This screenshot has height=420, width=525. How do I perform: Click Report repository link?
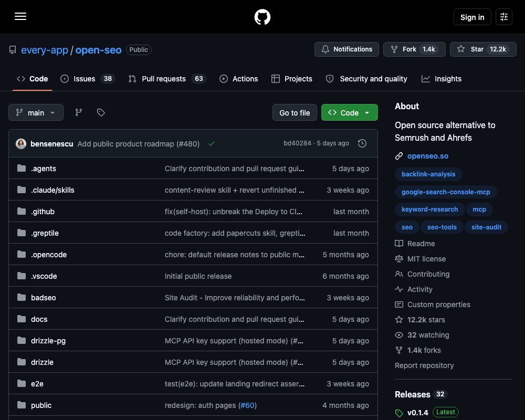pos(424,365)
